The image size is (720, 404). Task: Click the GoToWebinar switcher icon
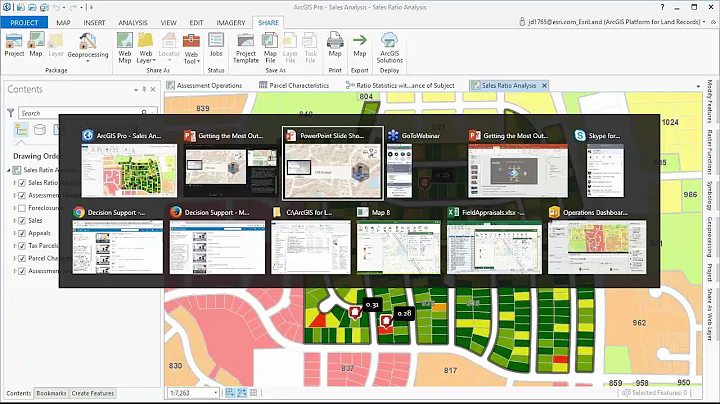pos(393,135)
